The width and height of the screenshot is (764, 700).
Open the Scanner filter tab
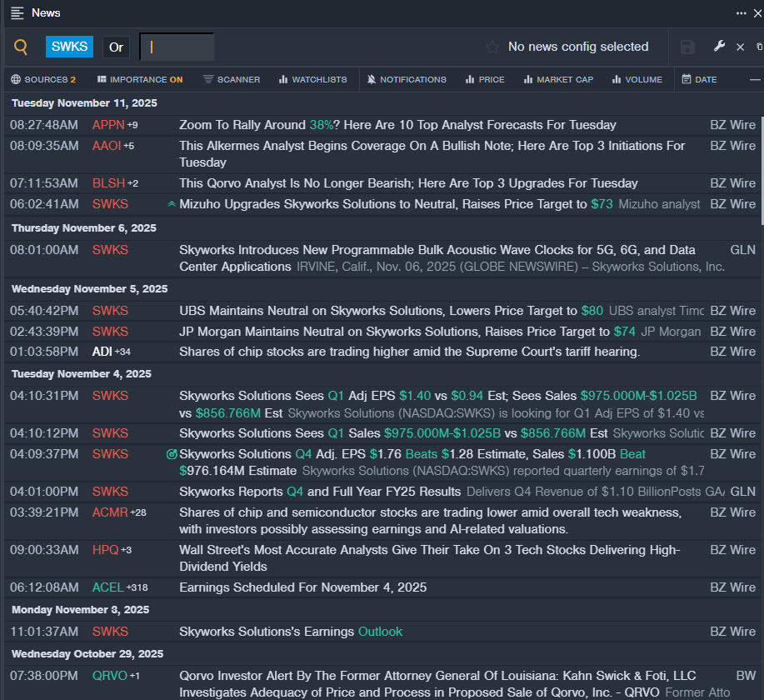[x=232, y=80]
